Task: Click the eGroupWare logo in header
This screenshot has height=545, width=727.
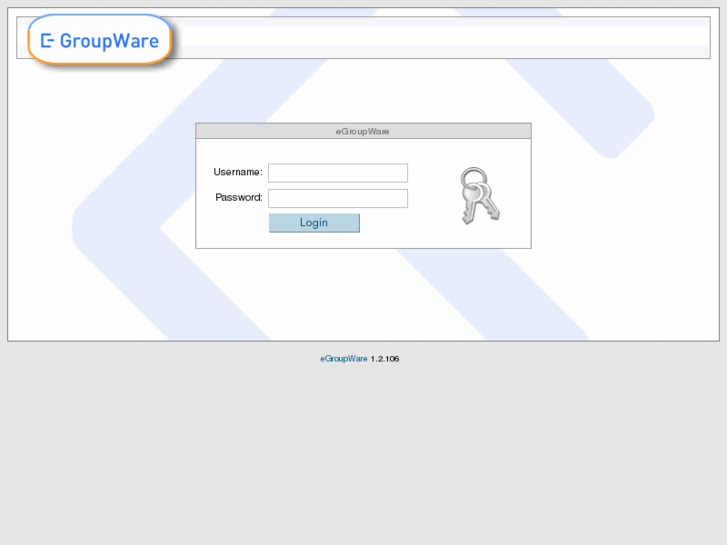Action: pyautogui.click(x=100, y=40)
